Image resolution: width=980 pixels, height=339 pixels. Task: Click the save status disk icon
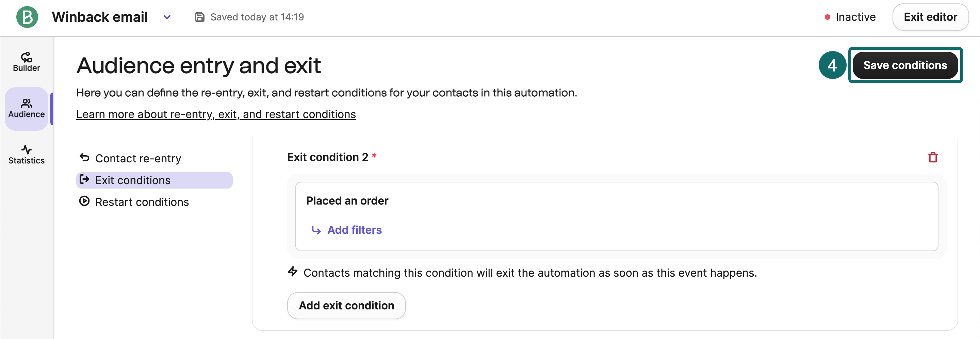click(x=199, y=17)
